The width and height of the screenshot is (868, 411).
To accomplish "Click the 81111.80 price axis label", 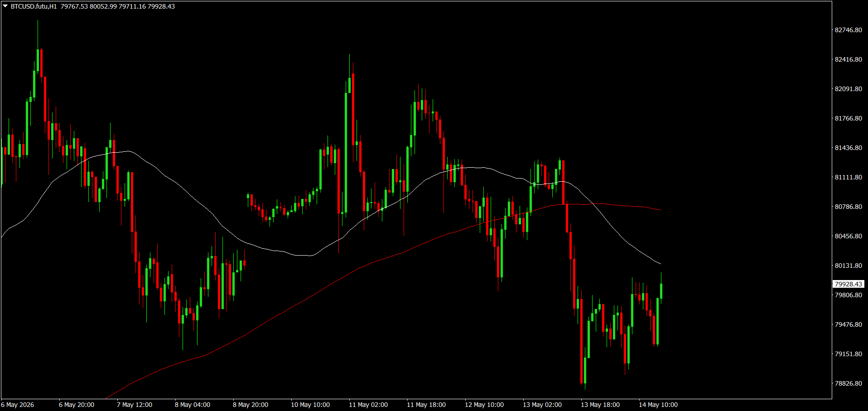I will click(x=849, y=177).
